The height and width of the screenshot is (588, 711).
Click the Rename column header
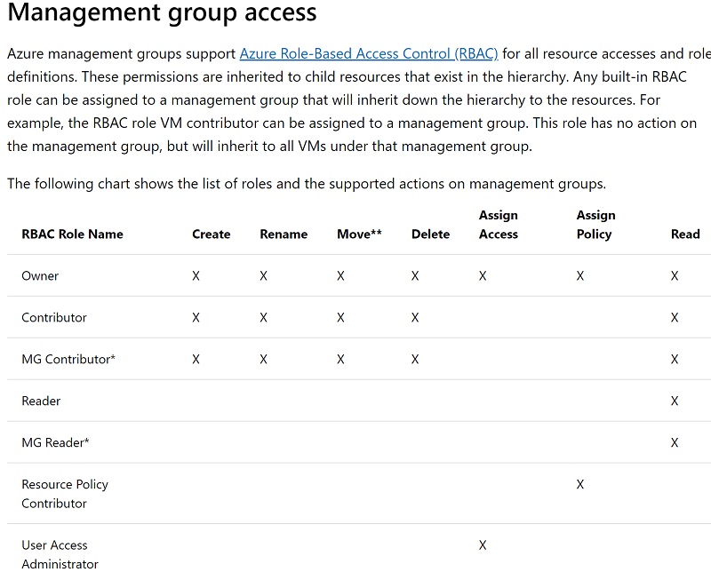point(284,234)
